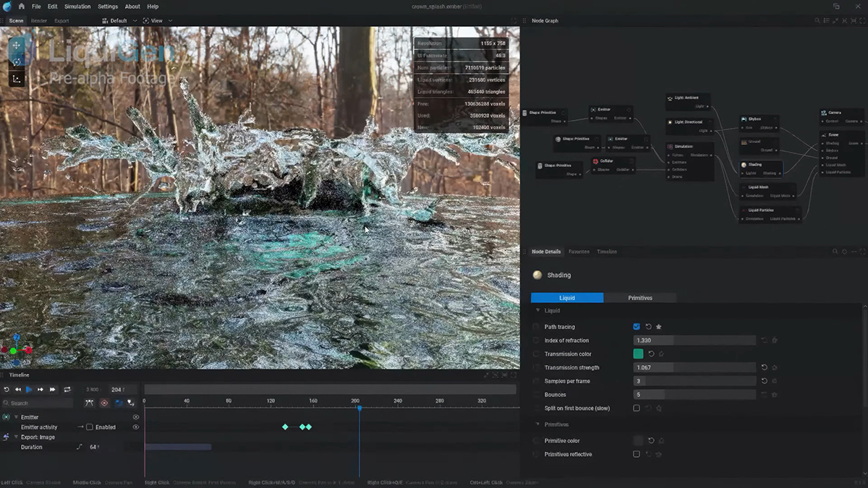Toggle Emitter visibility eye in timeline
The width and height of the screenshot is (868, 488).
pos(135,417)
